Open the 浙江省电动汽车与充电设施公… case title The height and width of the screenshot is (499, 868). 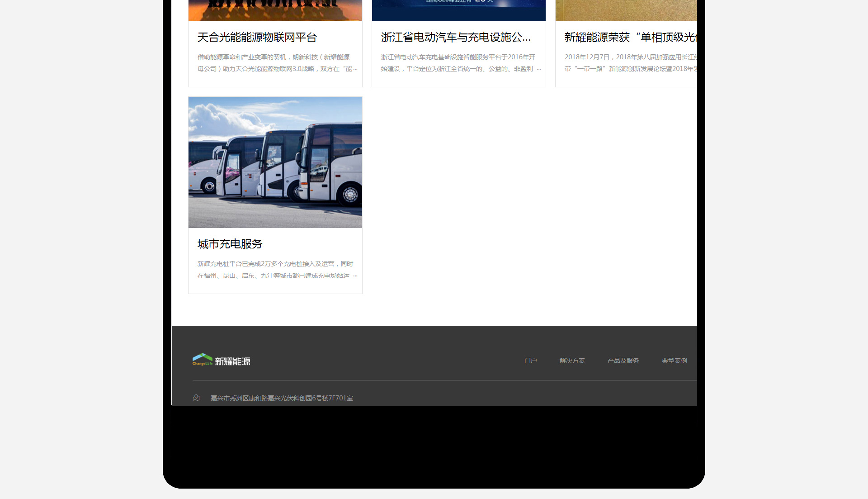point(456,38)
